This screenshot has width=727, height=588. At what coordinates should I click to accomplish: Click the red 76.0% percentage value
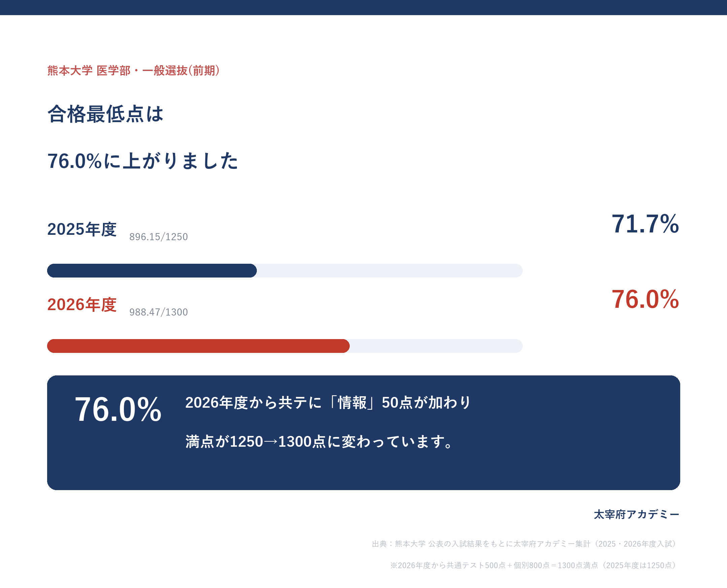(x=645, y=299)
